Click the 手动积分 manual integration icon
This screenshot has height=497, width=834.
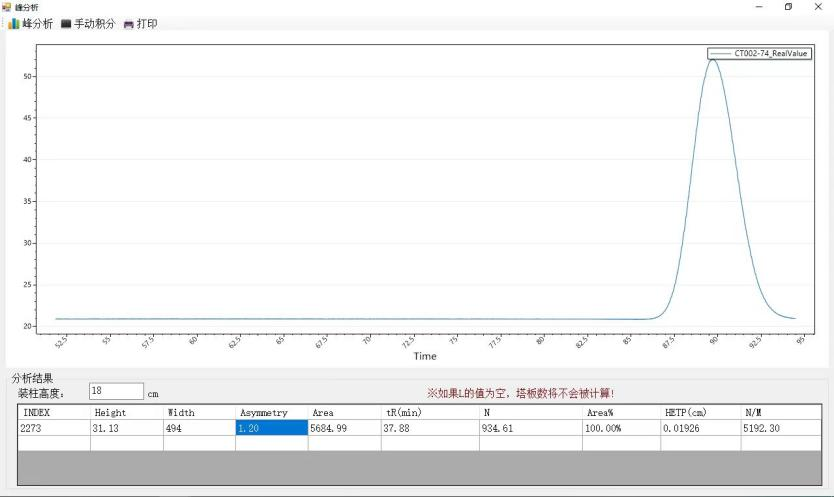pyautogui.click(x=67, y=24)
